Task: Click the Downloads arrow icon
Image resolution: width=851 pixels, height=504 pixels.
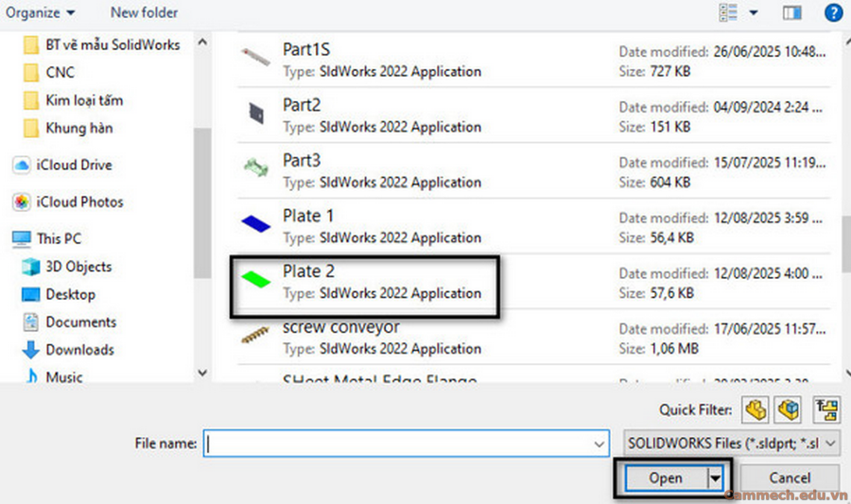Action: coord(31,350)
